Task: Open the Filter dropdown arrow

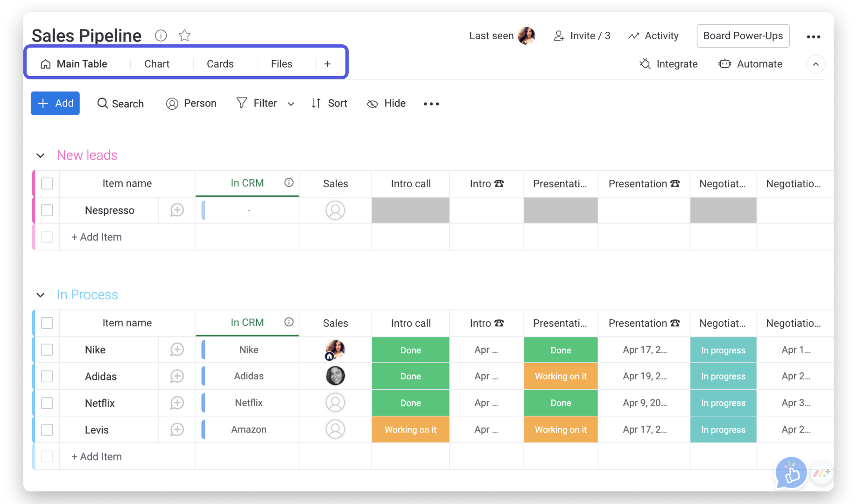Action: coord(291,104)
